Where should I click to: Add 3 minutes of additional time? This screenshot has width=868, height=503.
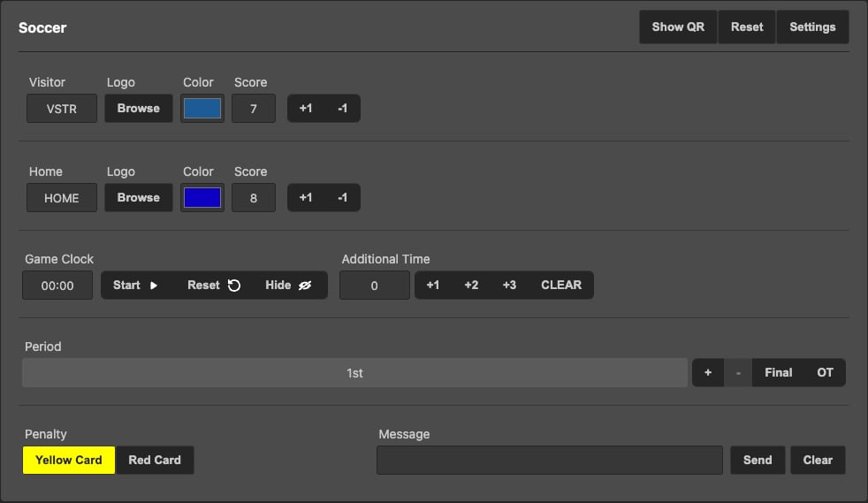[509, 285]
